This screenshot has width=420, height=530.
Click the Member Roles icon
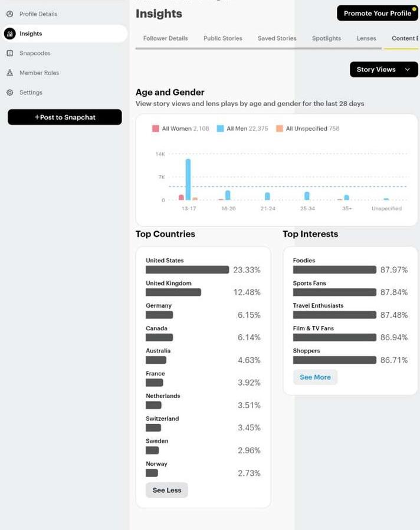coord(10,73)
